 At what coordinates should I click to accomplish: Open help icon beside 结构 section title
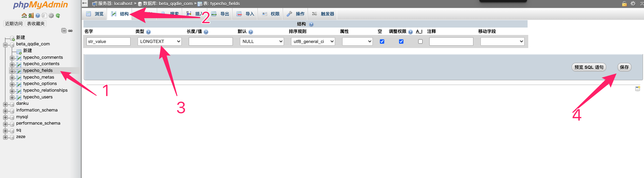pos(311,24)
